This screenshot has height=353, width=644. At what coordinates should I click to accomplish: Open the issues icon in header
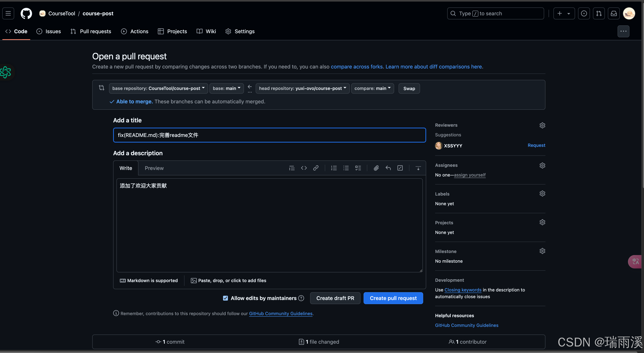tap(584, 13)
